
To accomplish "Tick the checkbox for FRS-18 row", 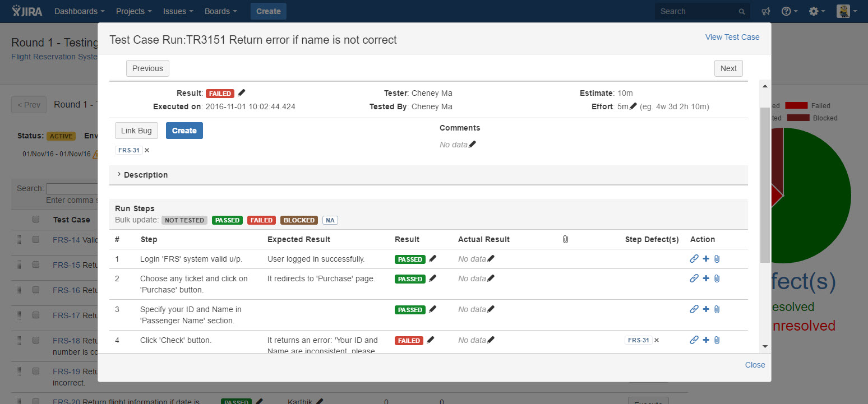I will (36, 340).
